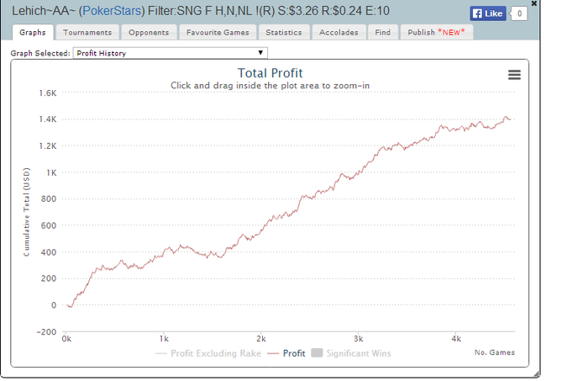Select the Graphs tab
The width and height of the screenshot is (588, 381).
[33, 32]
